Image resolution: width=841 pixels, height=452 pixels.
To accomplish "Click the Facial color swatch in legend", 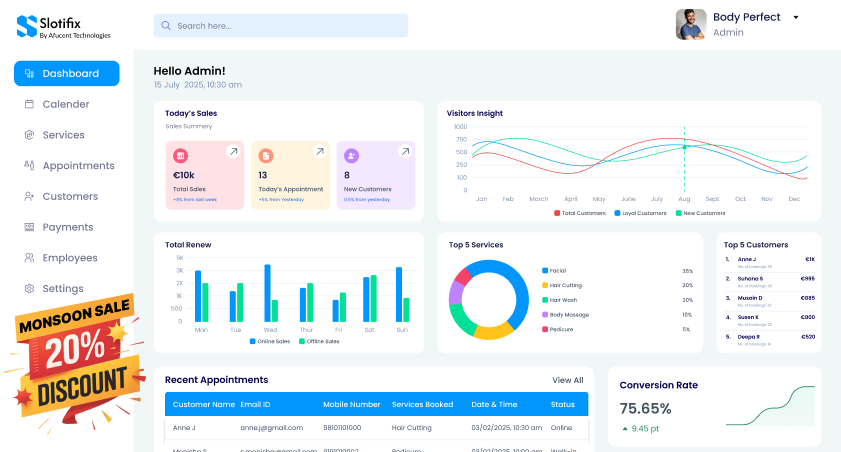I will click(545, 271).
